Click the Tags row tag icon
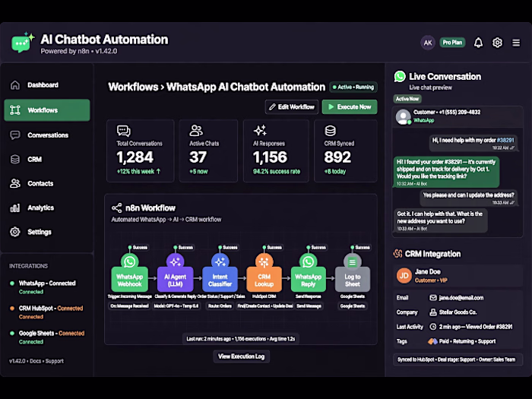The image size is (532, 399). coord(432,341)
